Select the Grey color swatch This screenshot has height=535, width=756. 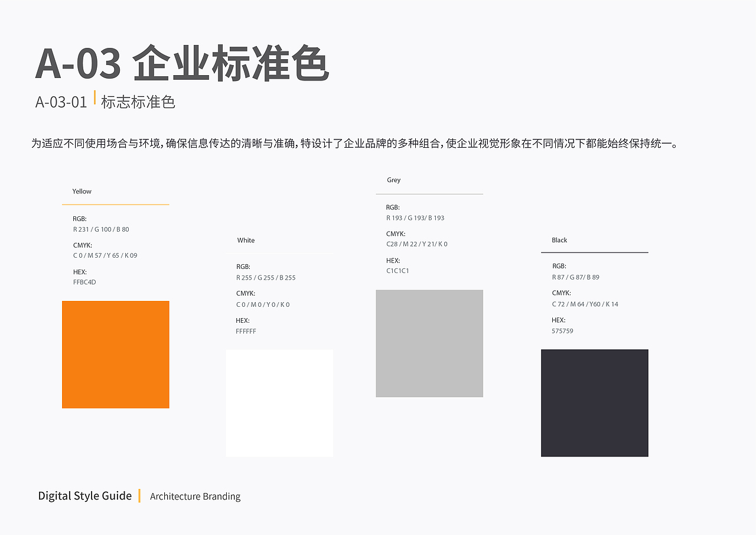click(x=429, y=343)
